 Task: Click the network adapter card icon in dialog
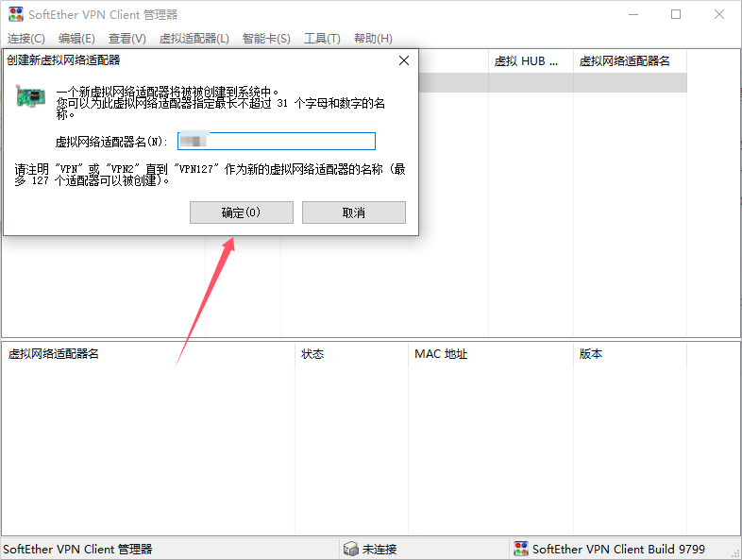coord(30,96)
